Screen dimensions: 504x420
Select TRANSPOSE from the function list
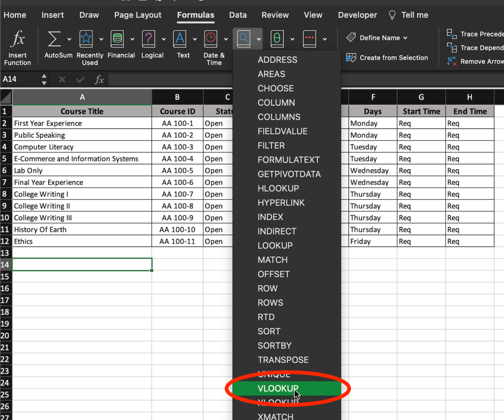pos(286,360)
